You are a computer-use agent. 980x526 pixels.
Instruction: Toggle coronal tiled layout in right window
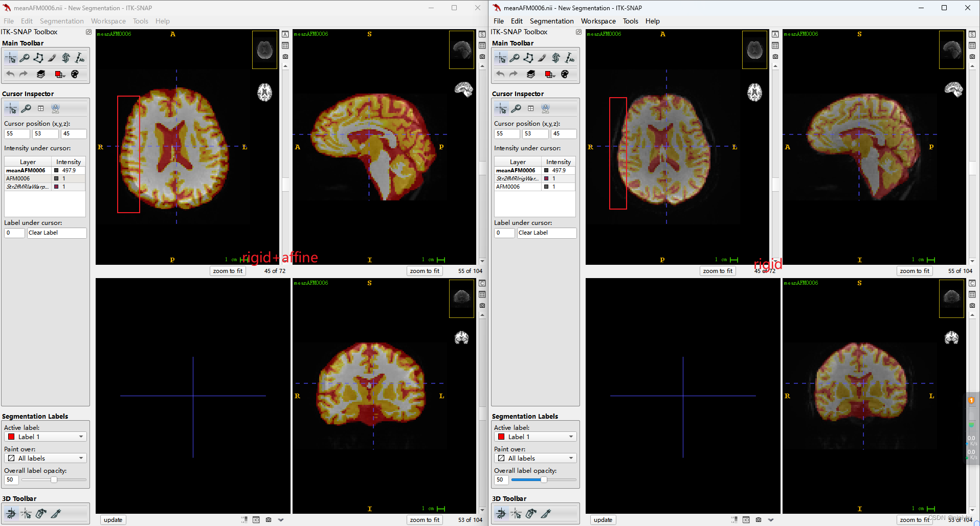click(x=972, y=294)
